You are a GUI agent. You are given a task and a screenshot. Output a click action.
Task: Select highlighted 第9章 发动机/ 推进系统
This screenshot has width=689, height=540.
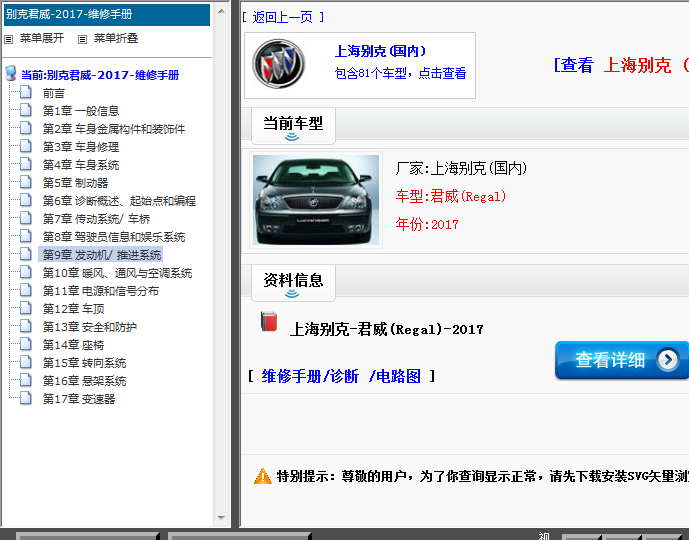coord(101,255)
